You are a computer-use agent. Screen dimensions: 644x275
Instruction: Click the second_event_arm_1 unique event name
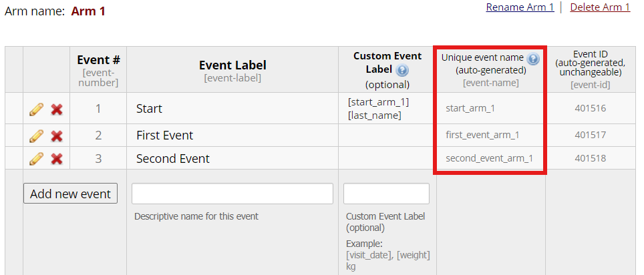point(489,158)
